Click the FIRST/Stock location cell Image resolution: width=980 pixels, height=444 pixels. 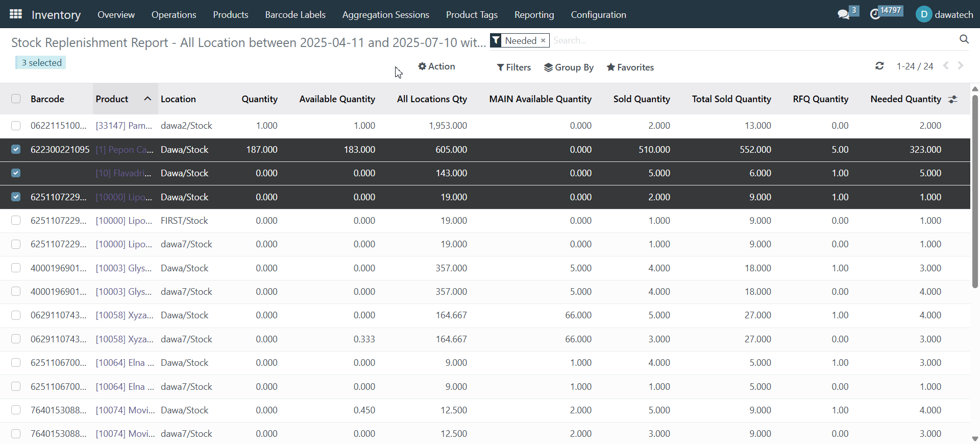point(184,221)
